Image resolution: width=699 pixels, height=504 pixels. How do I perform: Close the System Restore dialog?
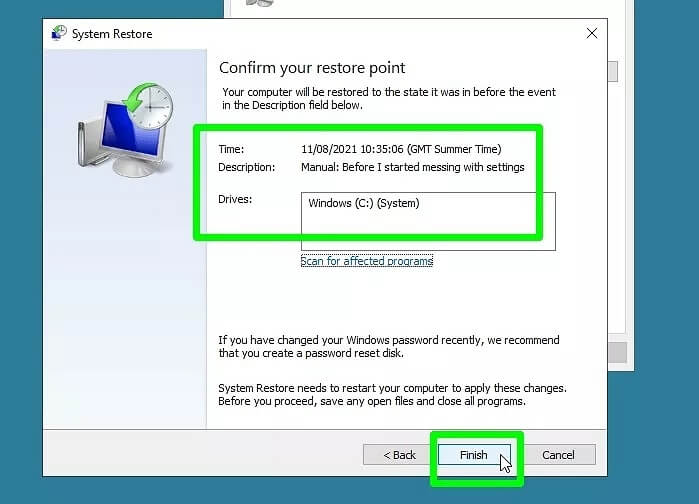592,33
